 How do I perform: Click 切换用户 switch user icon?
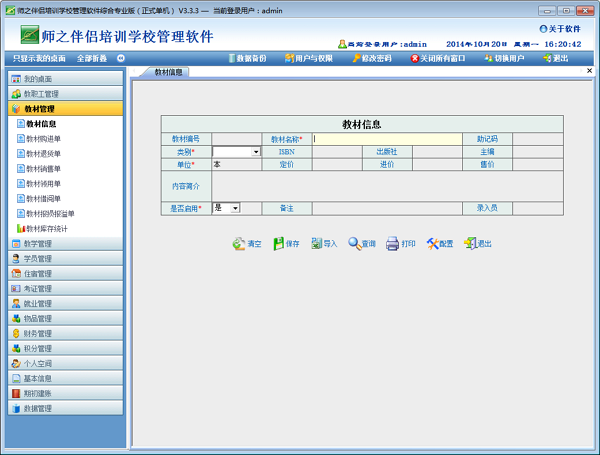point(488,58)
